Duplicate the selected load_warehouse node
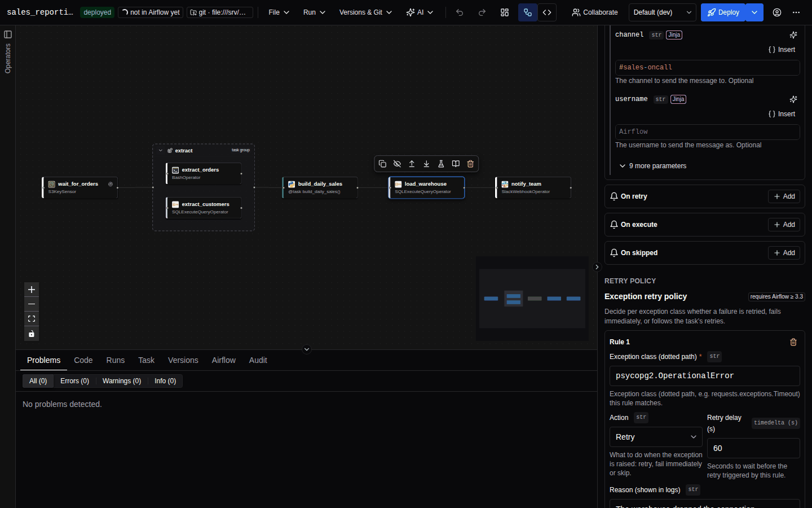Image resolution: width=812 pixels, height=508 pixels. coord(382,164)
